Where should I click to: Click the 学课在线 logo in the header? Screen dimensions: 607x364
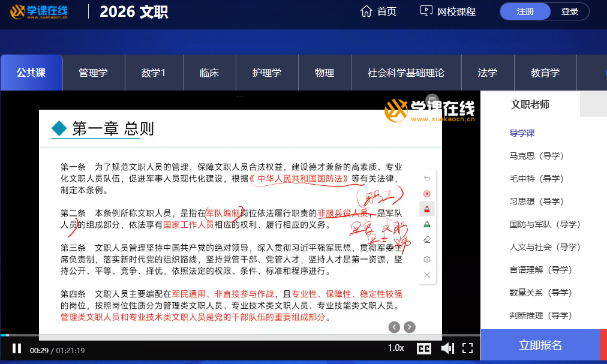[x=39, y=11]
